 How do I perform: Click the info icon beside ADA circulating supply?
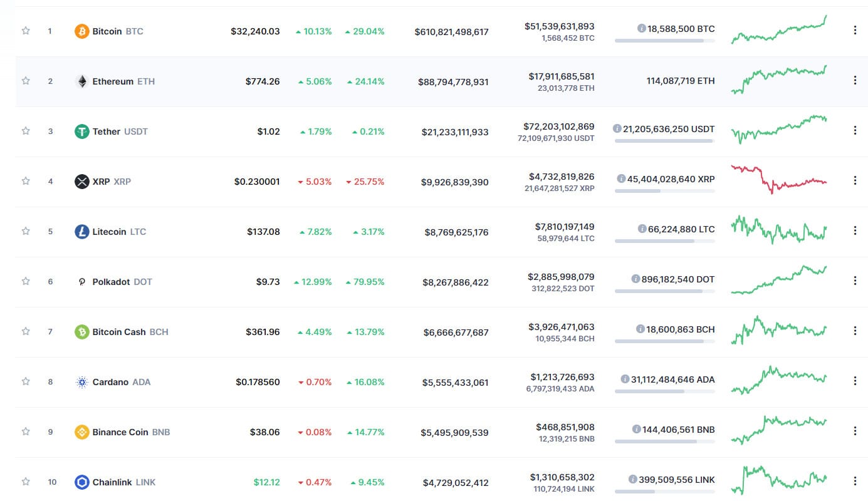[x=625, y=379]
